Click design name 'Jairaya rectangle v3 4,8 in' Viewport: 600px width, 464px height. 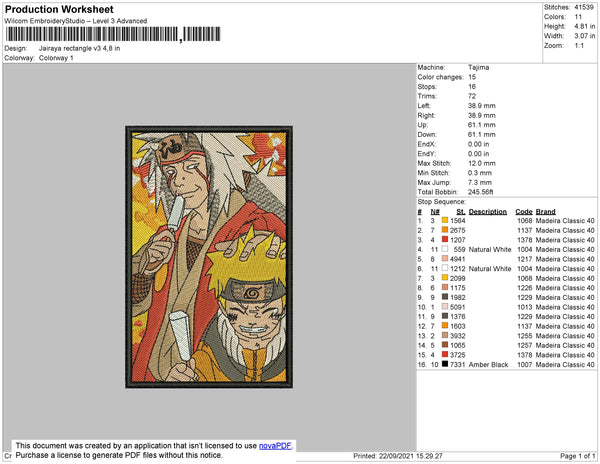(x=79, y=48)
